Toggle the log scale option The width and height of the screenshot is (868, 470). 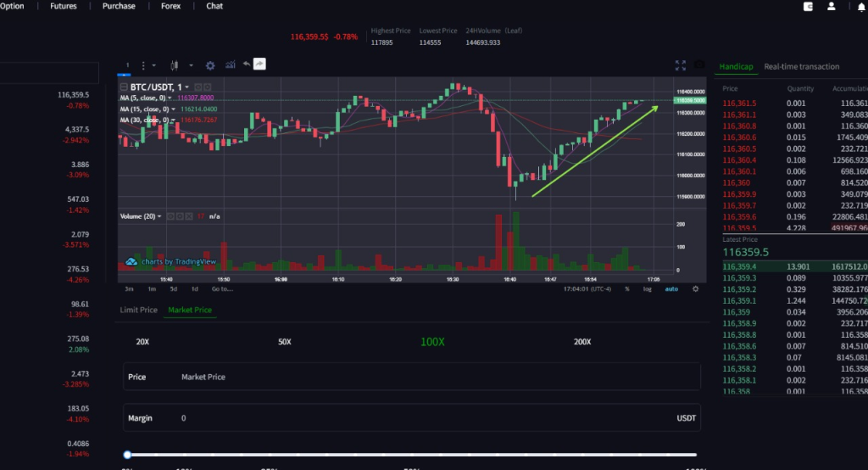648,289
